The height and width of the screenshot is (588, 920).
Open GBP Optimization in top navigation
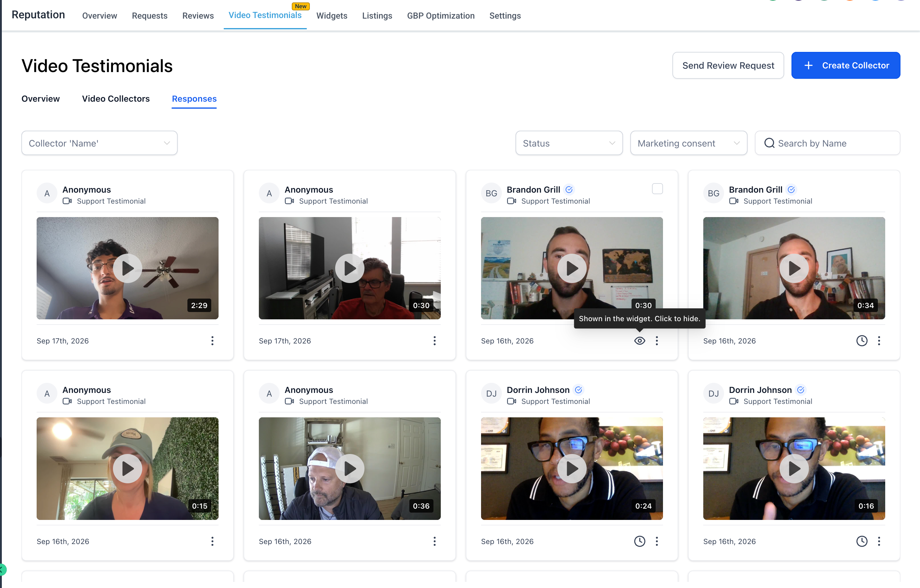click(x=440, y=16)
